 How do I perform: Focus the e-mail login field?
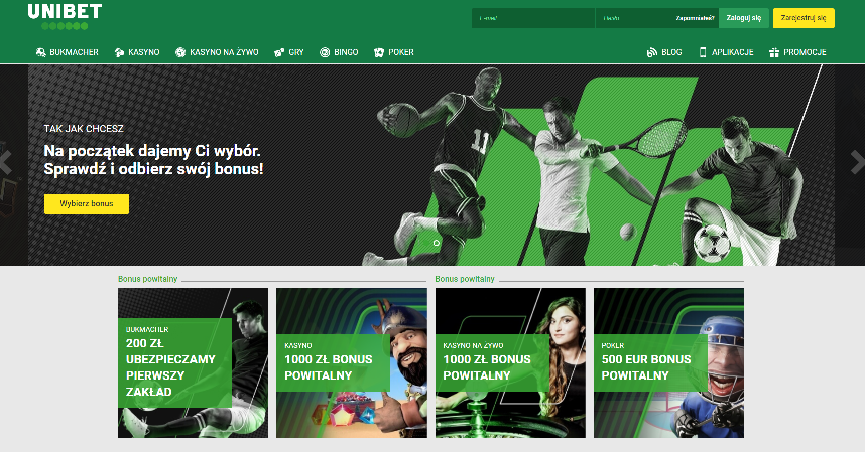(x=533, y=18)
